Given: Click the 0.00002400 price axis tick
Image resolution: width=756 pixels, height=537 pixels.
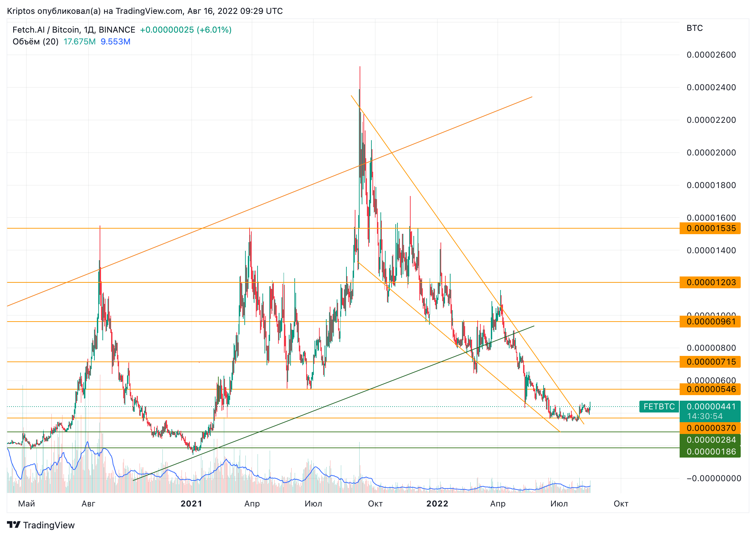Looking at the screenshot, I should tap(711, 87).
